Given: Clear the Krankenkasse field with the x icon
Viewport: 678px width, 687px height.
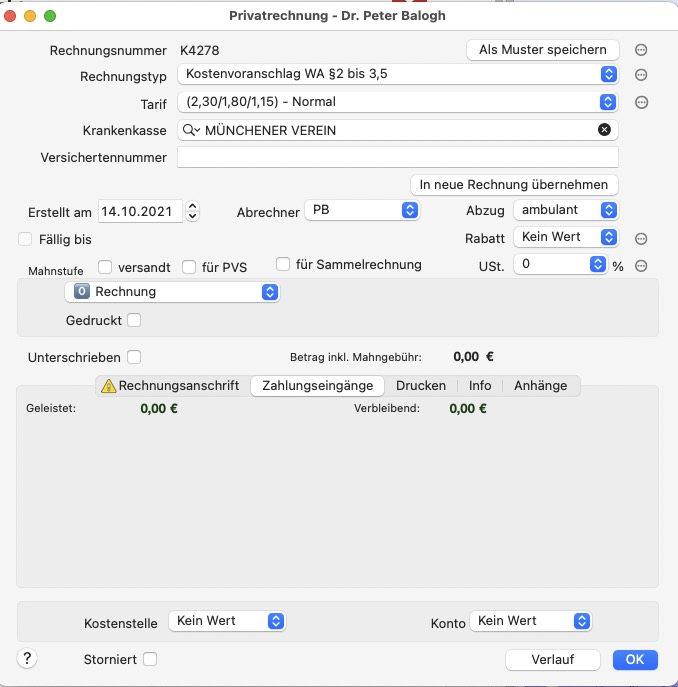Looking at the screenshot, I should coord(604,130).
